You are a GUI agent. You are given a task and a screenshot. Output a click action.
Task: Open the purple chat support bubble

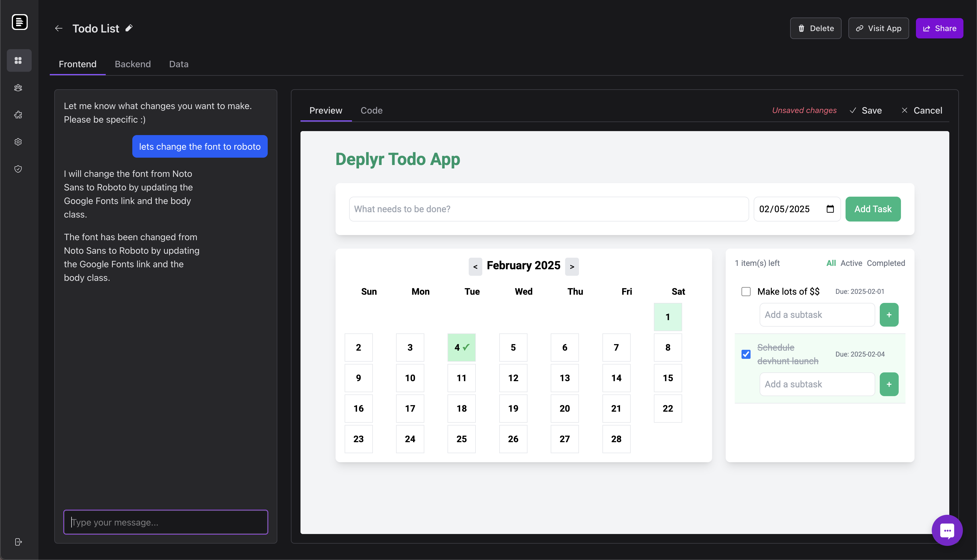946,530
